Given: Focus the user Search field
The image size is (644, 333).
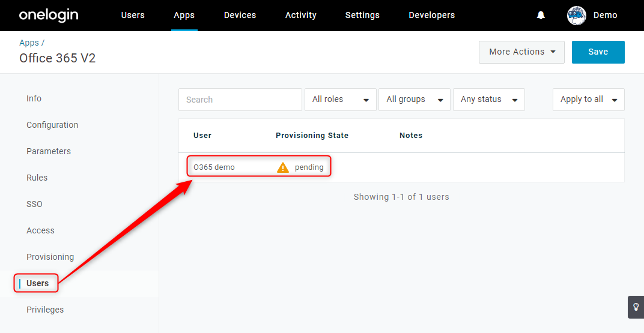Looking at the screenshot, I should pos(240,100).
